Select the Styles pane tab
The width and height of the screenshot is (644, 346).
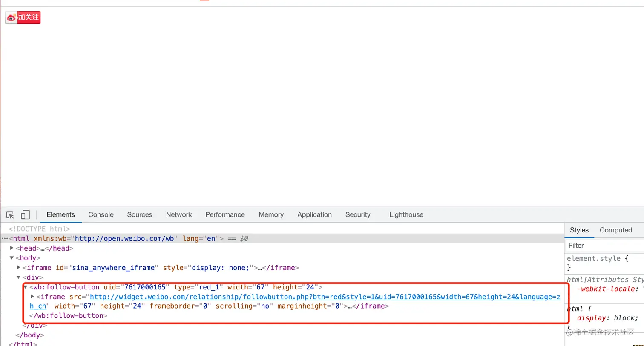[579, 230]
